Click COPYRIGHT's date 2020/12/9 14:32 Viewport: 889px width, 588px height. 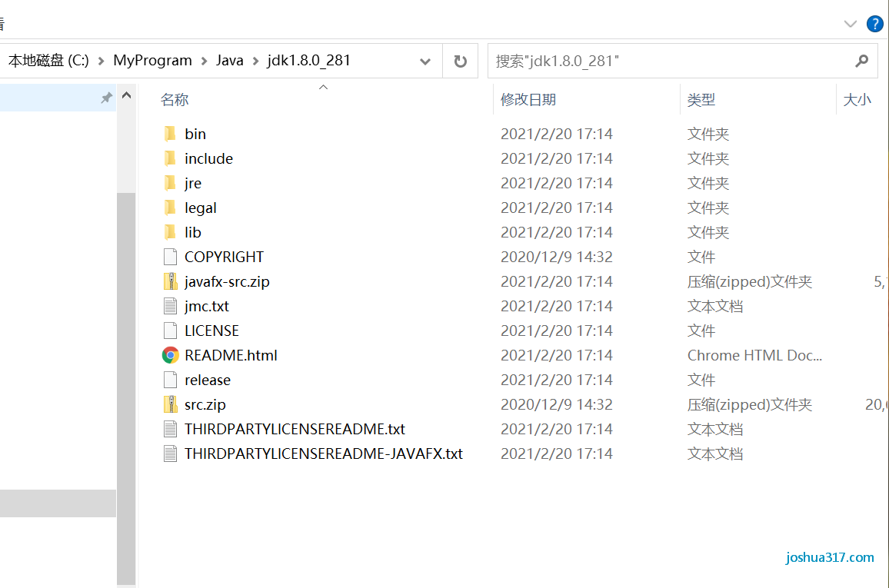556,257
